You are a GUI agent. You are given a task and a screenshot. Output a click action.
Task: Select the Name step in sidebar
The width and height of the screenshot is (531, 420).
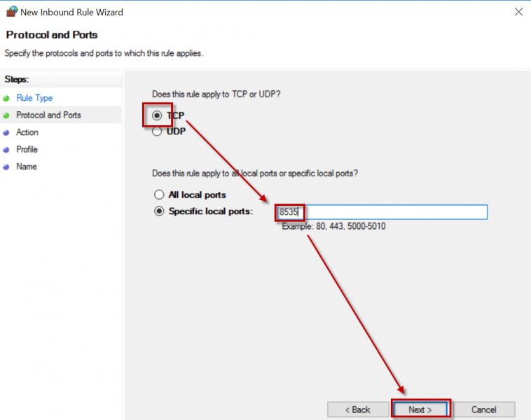26,167
